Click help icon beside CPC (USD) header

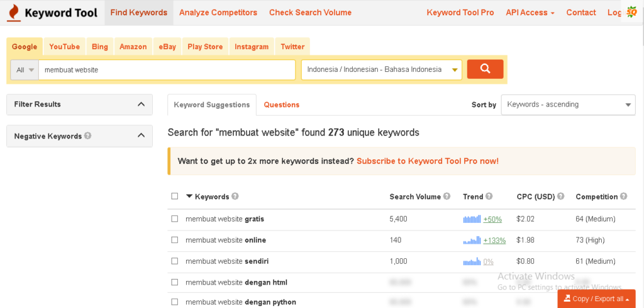point(560,197)
